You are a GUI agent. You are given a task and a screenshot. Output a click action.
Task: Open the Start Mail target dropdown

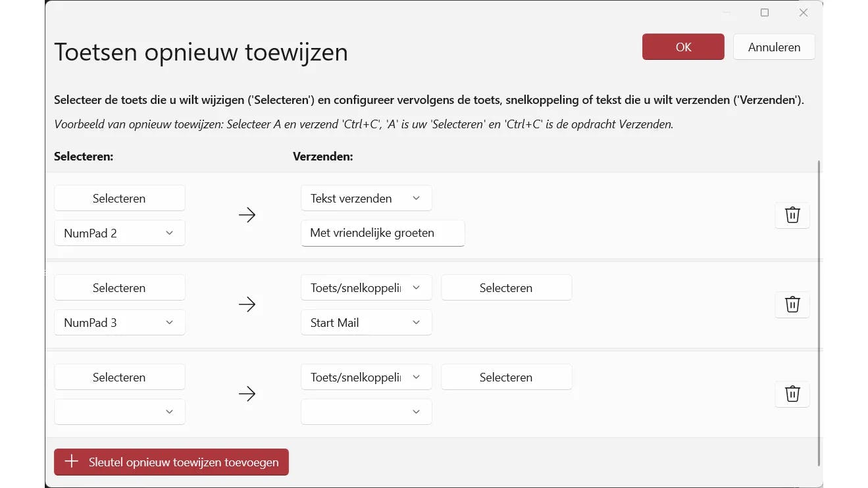click(366, 322)
